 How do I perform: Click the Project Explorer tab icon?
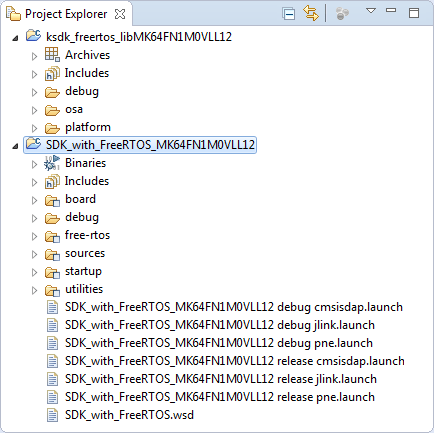point(14,14)
